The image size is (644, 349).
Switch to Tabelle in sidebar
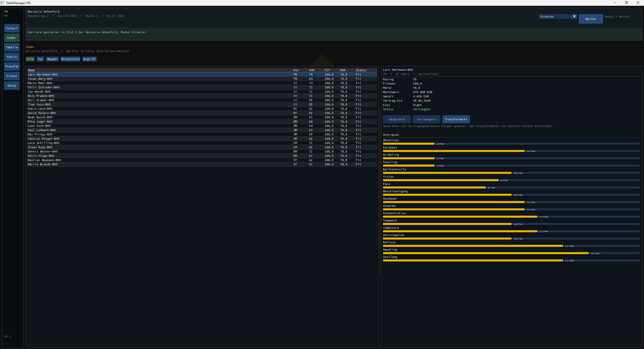pyautogui.click(x=12, y=47)
